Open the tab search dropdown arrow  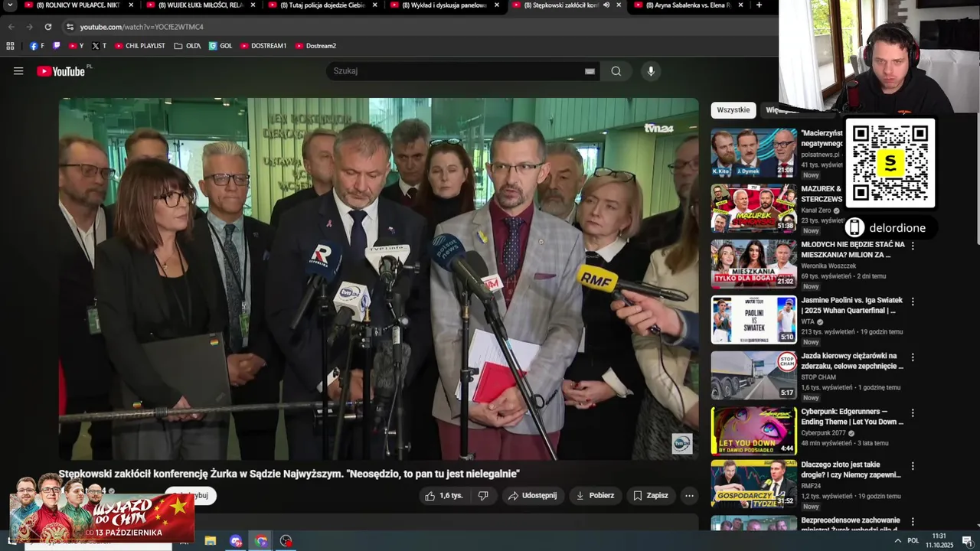(10, 5)
